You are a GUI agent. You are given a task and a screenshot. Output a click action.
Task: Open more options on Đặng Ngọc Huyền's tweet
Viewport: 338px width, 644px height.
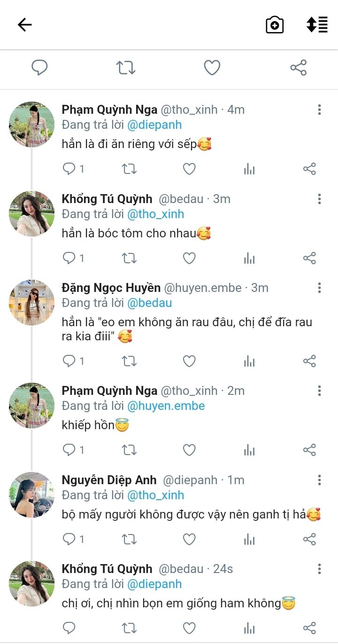pos(319,288)
